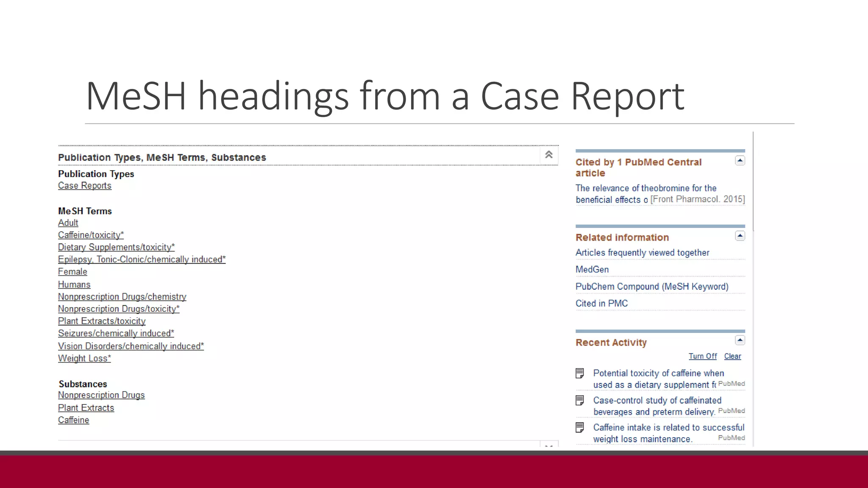Click the Cited by 1 PubMed Central heading

[638, 168]
